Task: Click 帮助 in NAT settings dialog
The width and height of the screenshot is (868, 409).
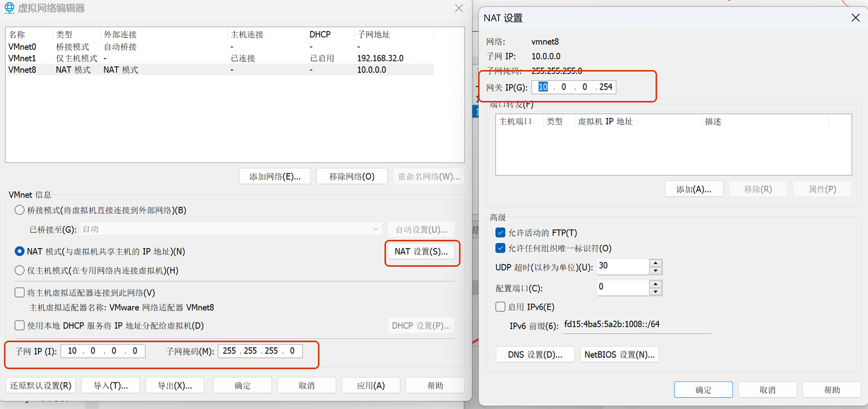Action: pyautogui.click(x=832, y=389)
